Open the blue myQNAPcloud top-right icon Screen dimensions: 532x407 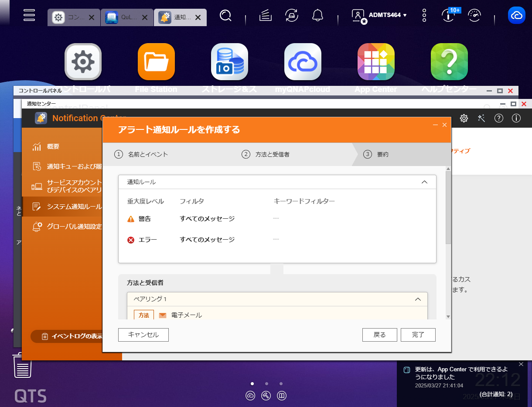[x=517, y=15]
